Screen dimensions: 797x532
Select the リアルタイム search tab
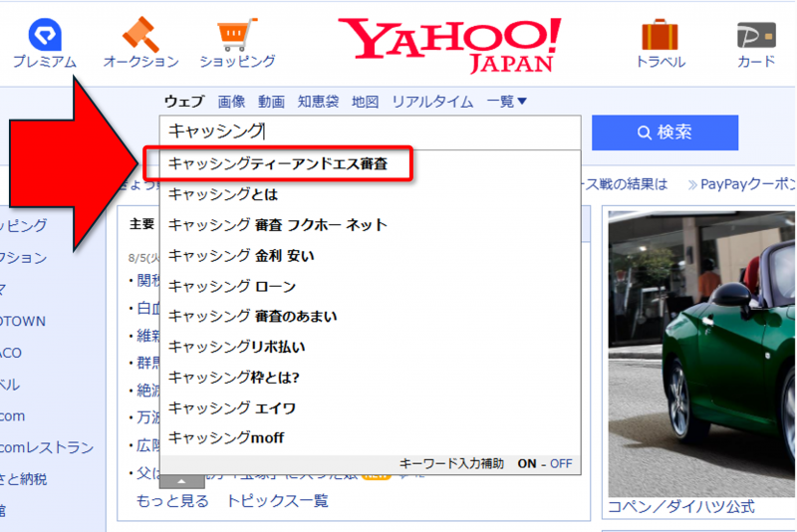[432, 101]
